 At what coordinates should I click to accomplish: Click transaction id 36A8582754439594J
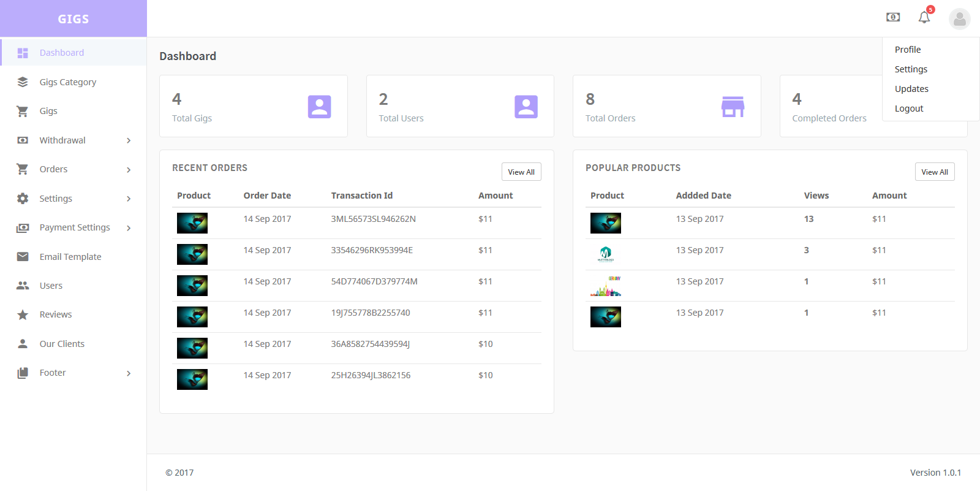pos(371,344)
